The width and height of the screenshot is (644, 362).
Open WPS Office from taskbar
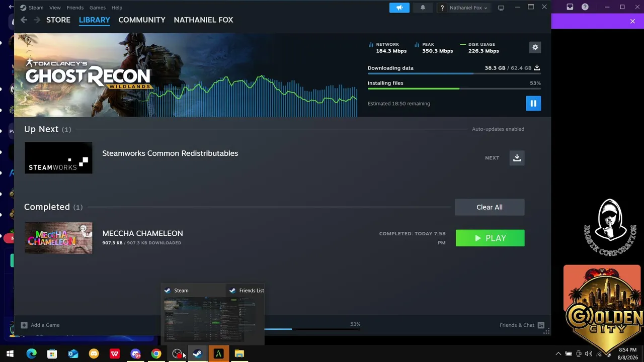point(115,354)
